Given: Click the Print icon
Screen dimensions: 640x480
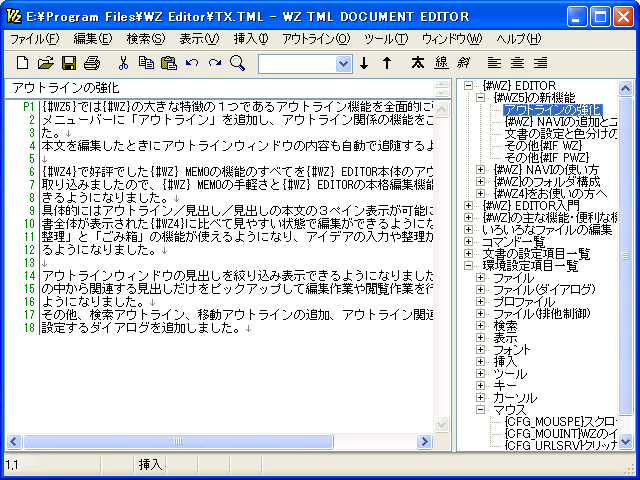Looking at the screenshot, I should pos(92,63).
